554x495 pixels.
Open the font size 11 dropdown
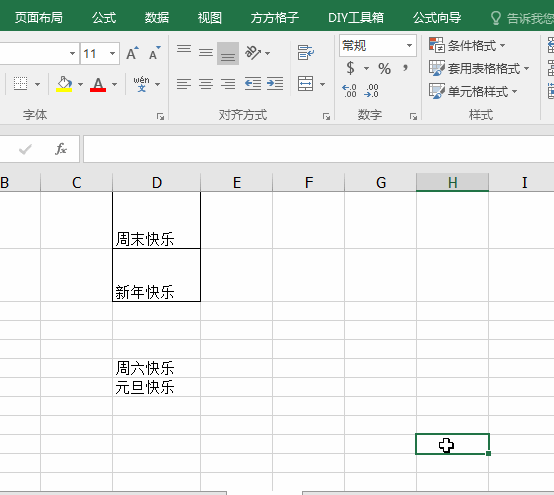click(112, 54)
